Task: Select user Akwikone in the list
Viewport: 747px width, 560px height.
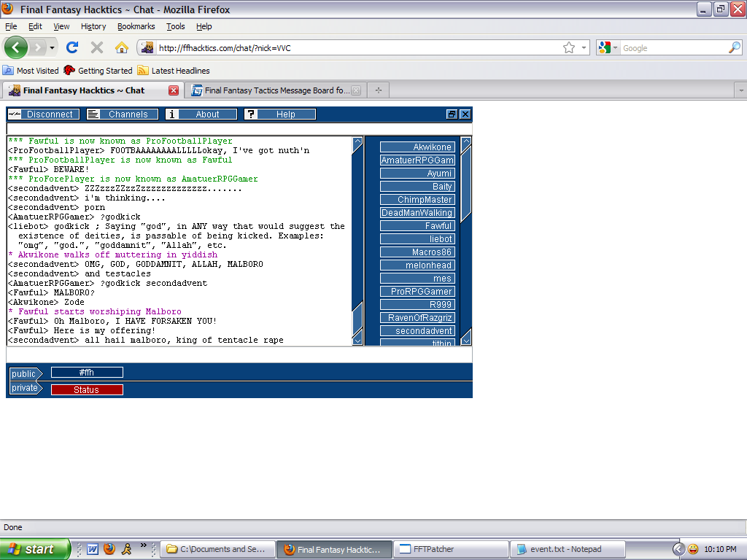Action: [x=418, y=147]
